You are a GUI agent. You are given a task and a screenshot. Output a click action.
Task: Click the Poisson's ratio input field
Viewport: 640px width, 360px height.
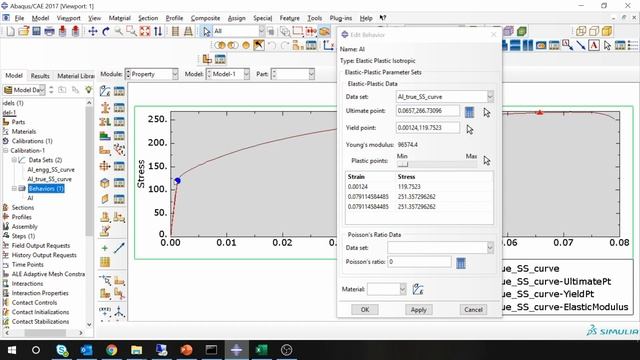(419, 262)
